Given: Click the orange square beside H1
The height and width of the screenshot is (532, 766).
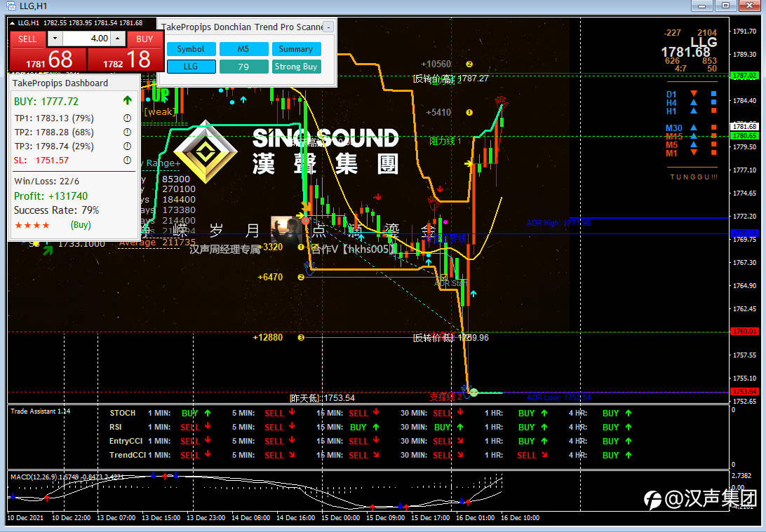Looking at the screenshot, I should click(713, 111).
